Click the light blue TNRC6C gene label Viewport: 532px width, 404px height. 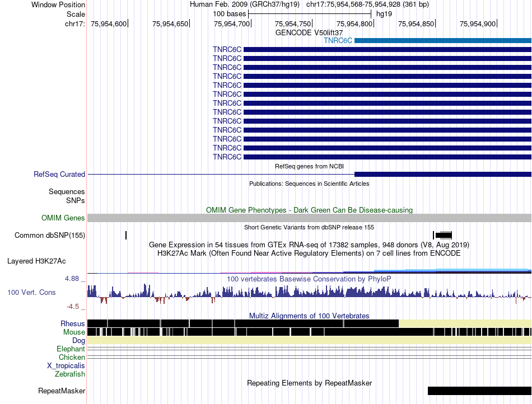click(338, 41)
